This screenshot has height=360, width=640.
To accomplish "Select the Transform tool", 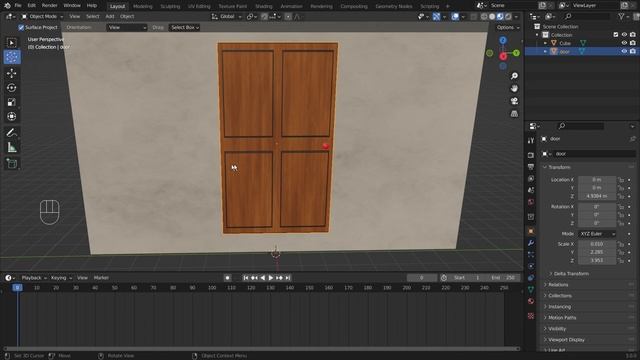I will click(x=11, y=116).
